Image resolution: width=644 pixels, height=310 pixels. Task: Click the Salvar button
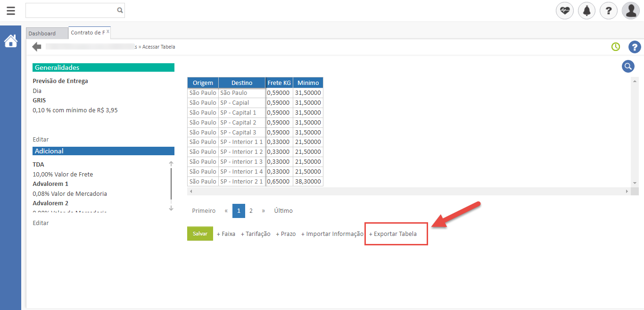(x=200, y=234)
